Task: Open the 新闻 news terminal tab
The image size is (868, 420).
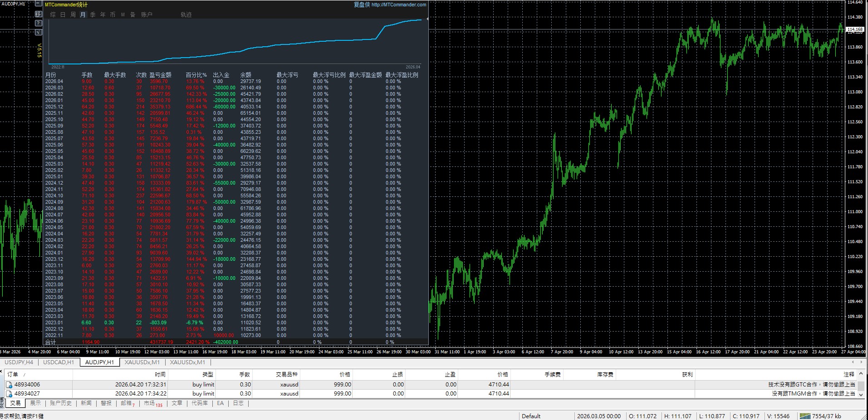Action: (86, 403)
